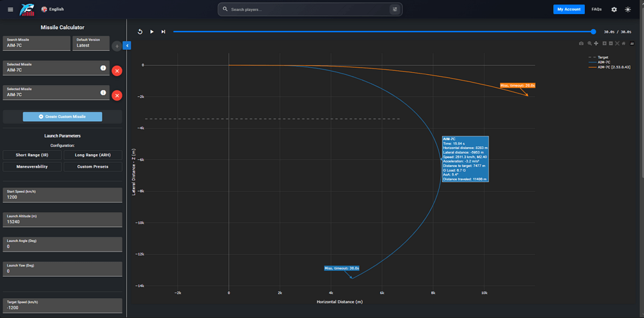Collapse the sidebar with blue chevron
644x318 pixels.
click(127, 45)
